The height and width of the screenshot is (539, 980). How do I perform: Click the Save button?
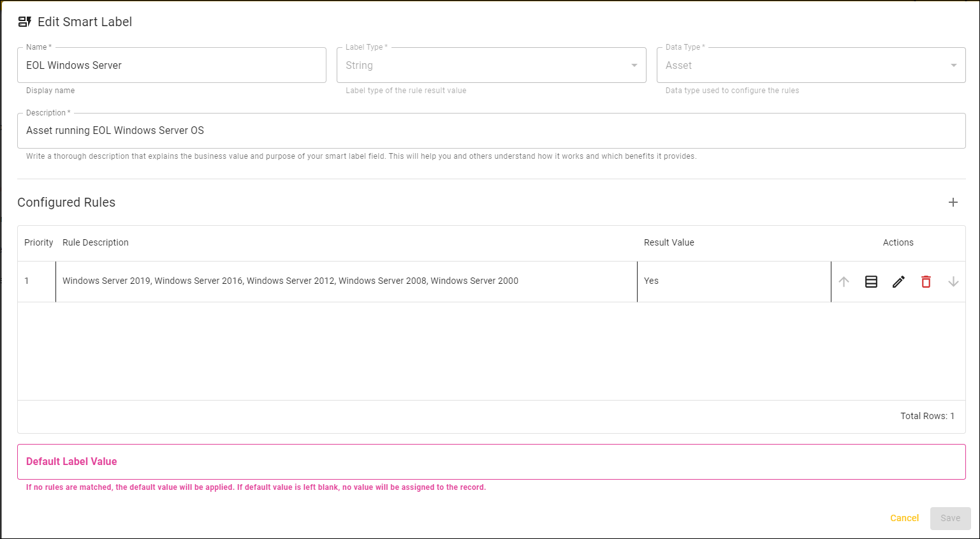[950, 518]
